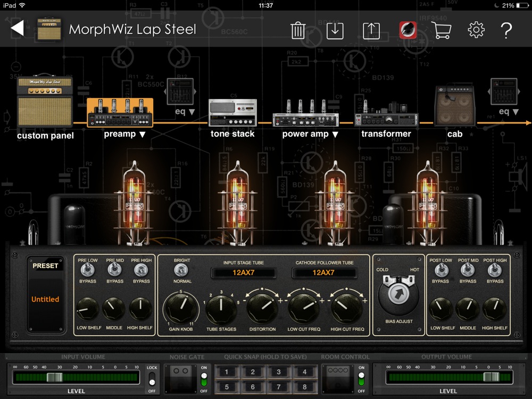Flip the BRIGHT/NORMAL switch
Screen dimensions: 532x399
(181, 270)
